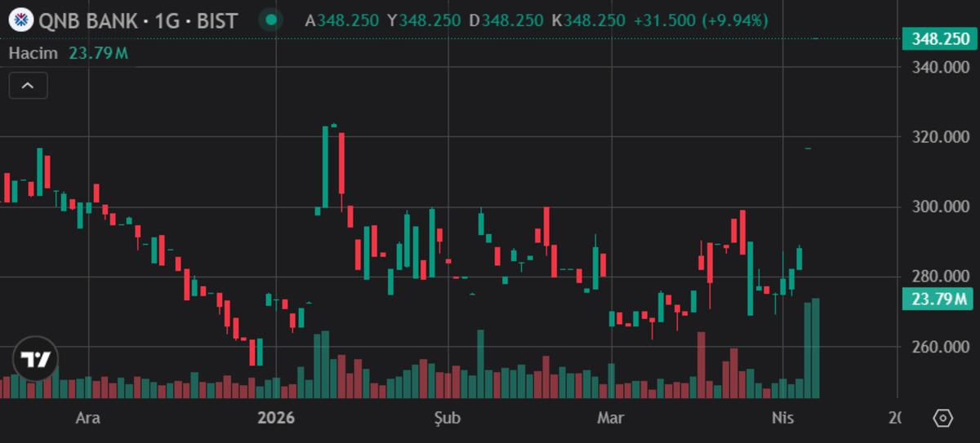The image size is (980, 443).
Task: Click the Mar month label on time axis
Action: 610,419
